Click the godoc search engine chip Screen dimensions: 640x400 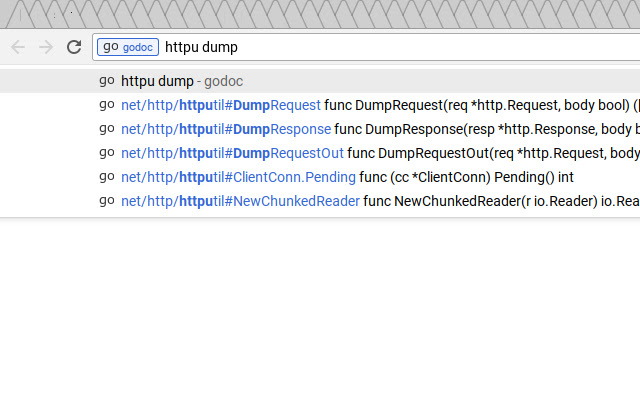(128, 47)
